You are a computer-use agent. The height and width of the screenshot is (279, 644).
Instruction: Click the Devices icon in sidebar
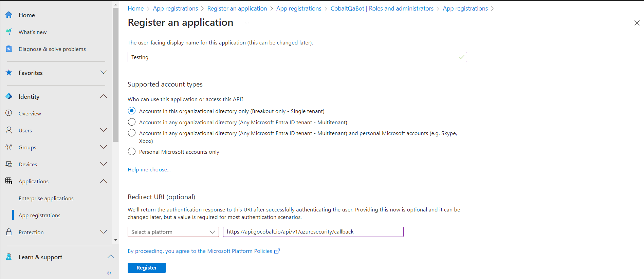point(9,164)
